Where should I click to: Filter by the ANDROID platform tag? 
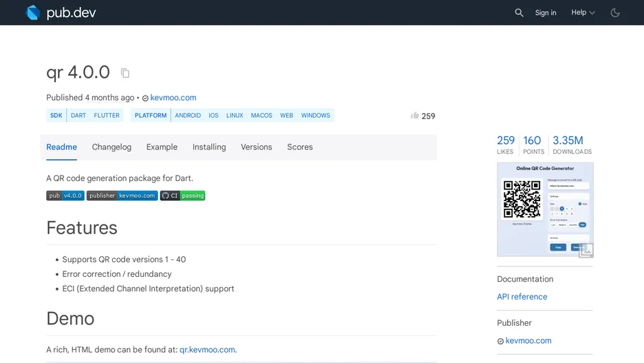tap(188, 116)
